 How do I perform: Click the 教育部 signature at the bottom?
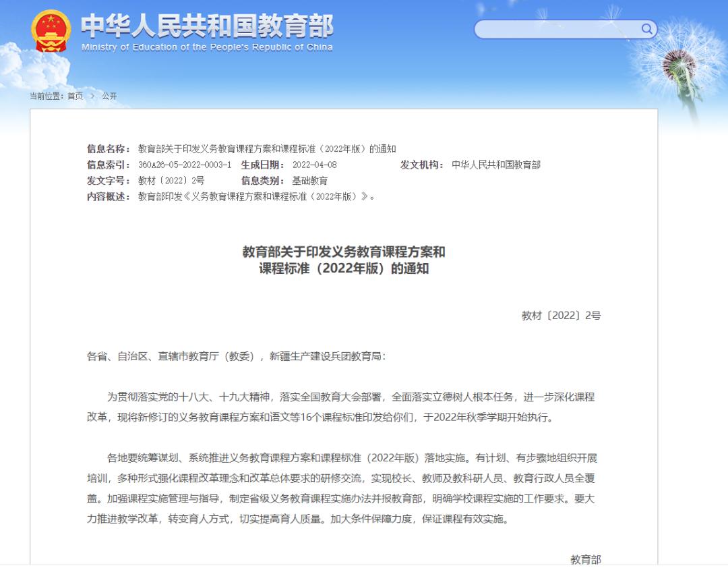[x=585, y=559]
